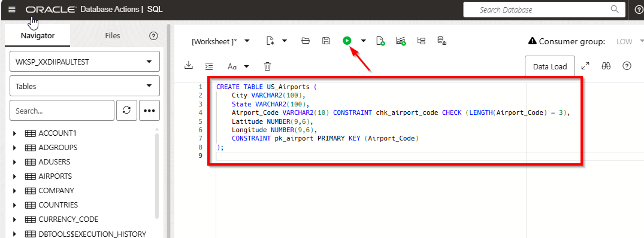Open the hamburger navigation menu
The width and height of the screenshot is (644, 238).
(12, 10)
